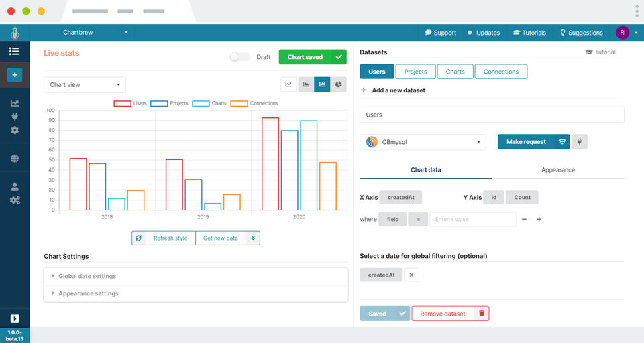The image size is (644, 343).
Task: Toggle the Draft switch
Action: (240, 57)
